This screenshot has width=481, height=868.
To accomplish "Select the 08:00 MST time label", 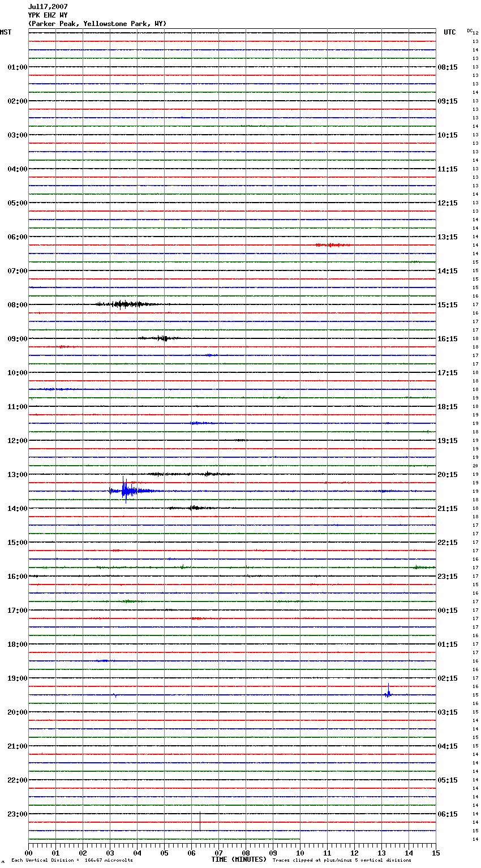I will pyautogui.click(x=18, y=305).
